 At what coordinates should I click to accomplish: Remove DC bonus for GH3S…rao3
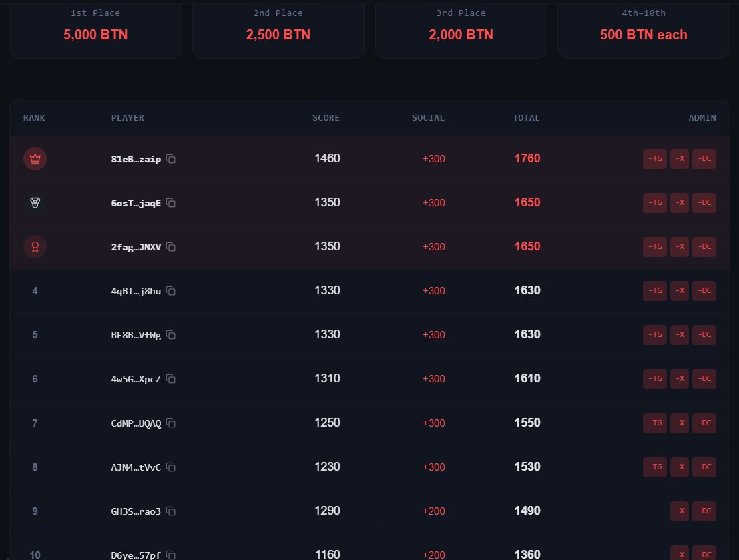pos(704,511)
